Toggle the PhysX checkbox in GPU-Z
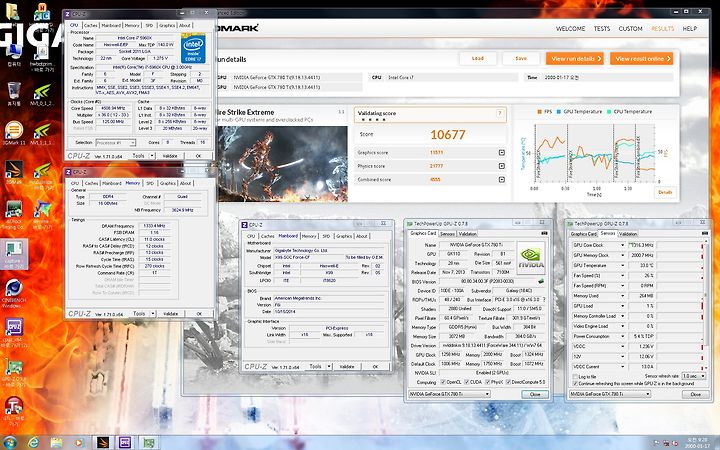This screenshot has width=720, height=450. click(487, 382)
